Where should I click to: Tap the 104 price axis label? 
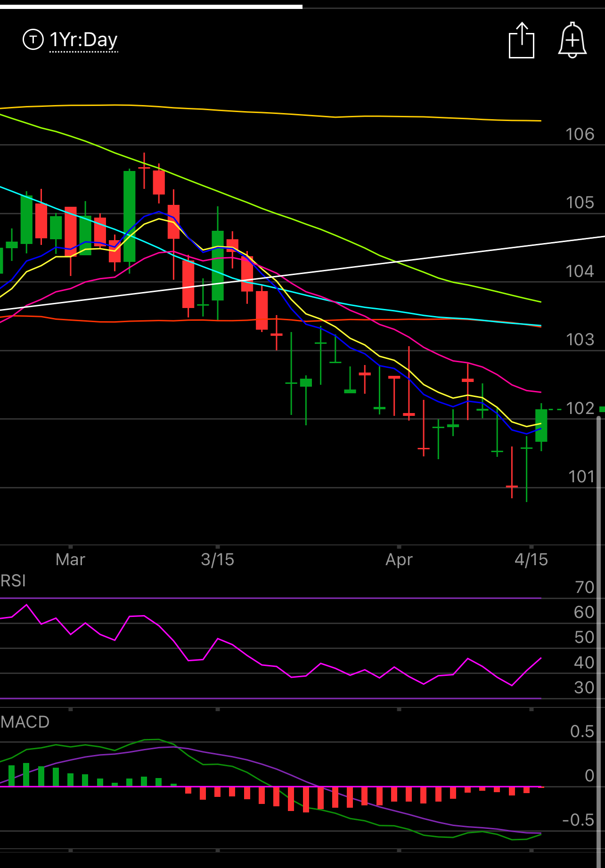tap(580, 271)
